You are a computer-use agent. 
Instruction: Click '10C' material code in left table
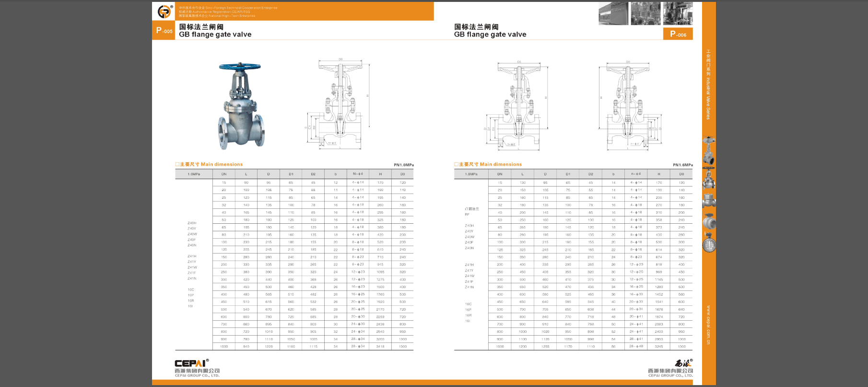tap(191, 290)
